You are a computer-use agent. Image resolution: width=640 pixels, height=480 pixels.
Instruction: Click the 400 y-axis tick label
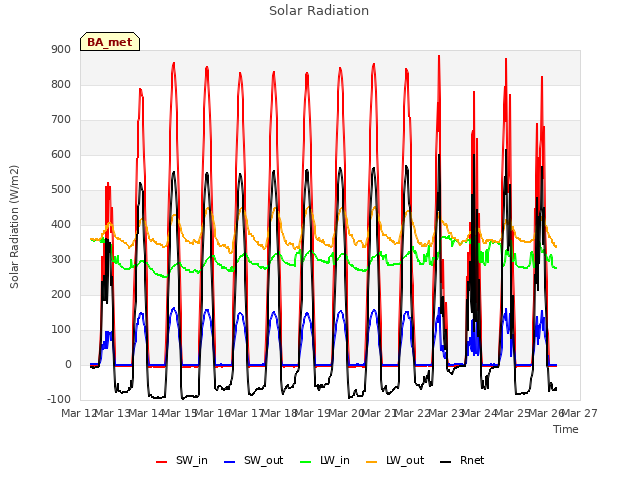coord(61,224)
